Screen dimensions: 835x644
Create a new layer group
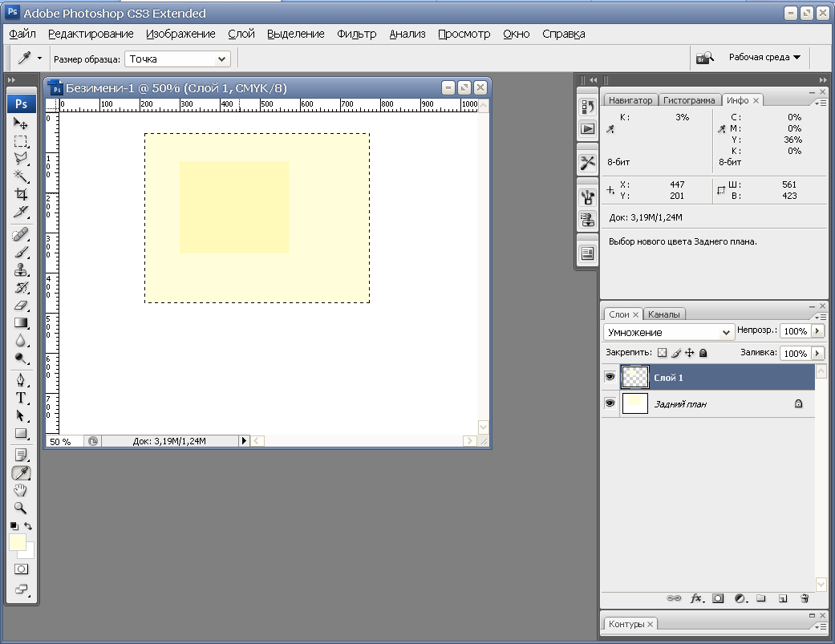click(x=761, y=598)
